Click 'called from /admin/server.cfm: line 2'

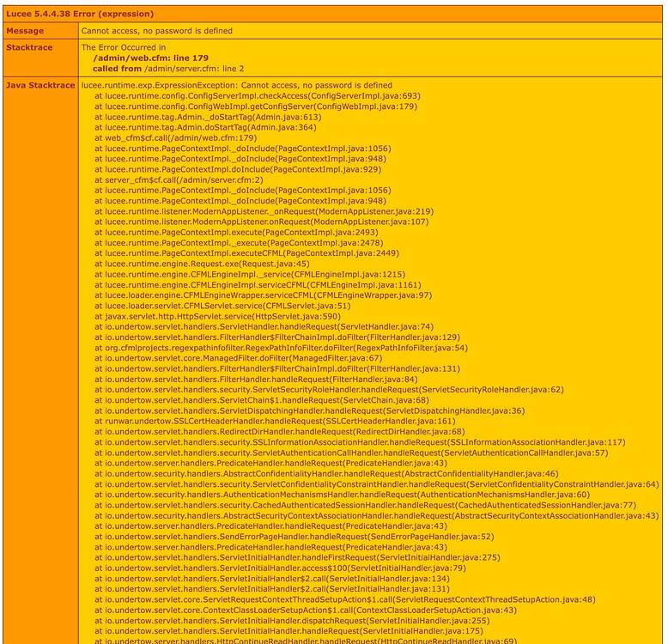click(168, 69)
